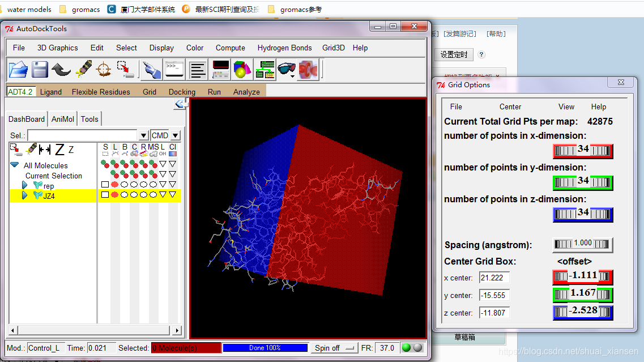Open the Hydrogen Bonds menu
Screen dimensions: 644x362
point(285,48)
